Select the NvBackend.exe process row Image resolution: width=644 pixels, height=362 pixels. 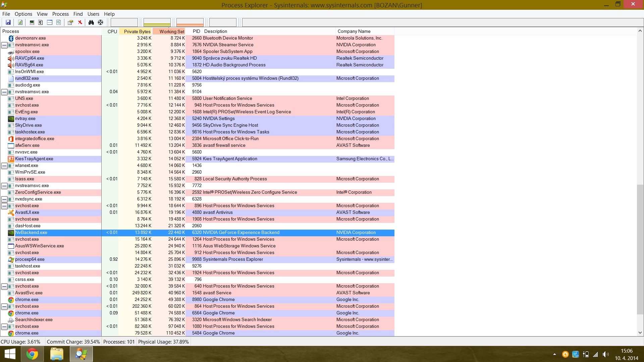coord(197,233)
